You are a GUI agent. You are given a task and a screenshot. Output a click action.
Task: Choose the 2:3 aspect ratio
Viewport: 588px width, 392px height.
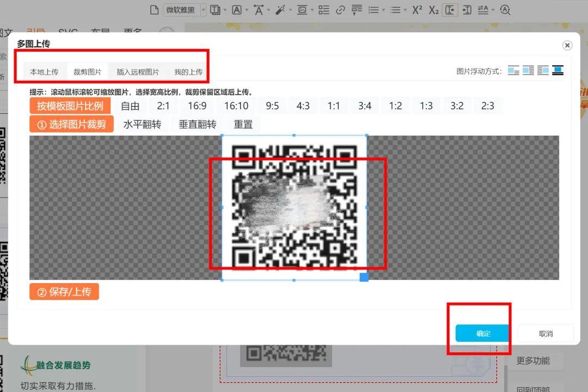(x=487, y=106)
